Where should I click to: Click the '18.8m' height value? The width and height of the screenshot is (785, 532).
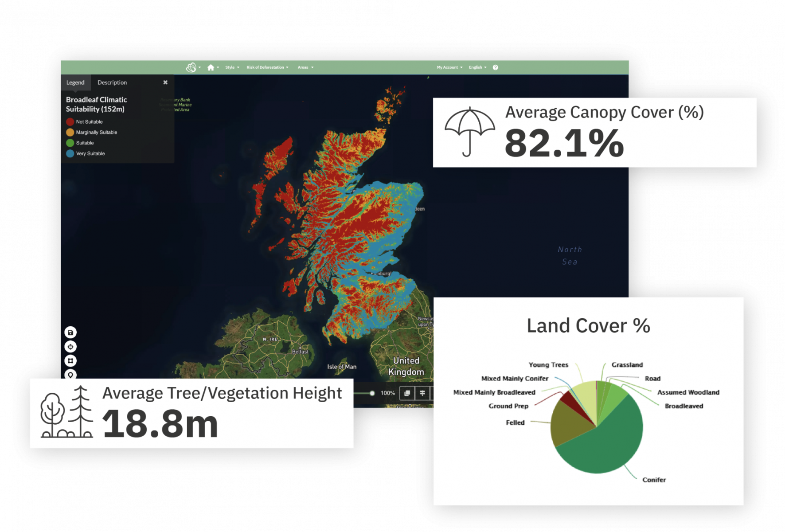pyautogui.click(x=160, y=424)
